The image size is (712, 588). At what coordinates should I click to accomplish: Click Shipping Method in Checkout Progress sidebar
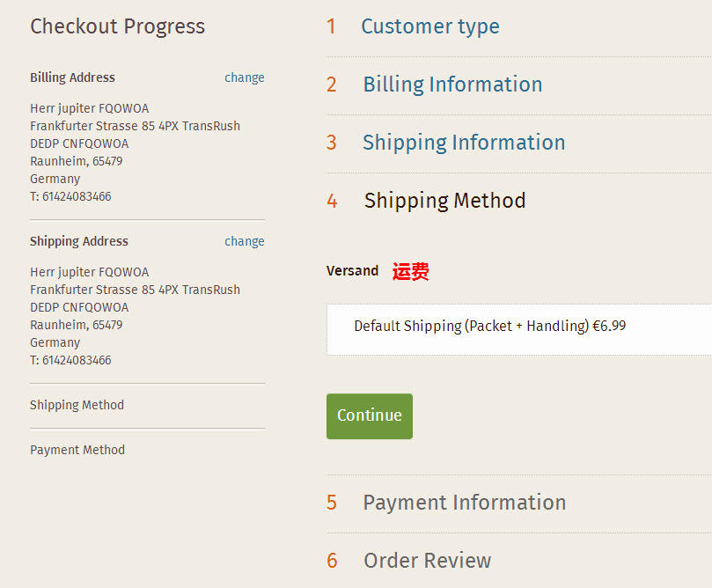click(x=77, y=405)
